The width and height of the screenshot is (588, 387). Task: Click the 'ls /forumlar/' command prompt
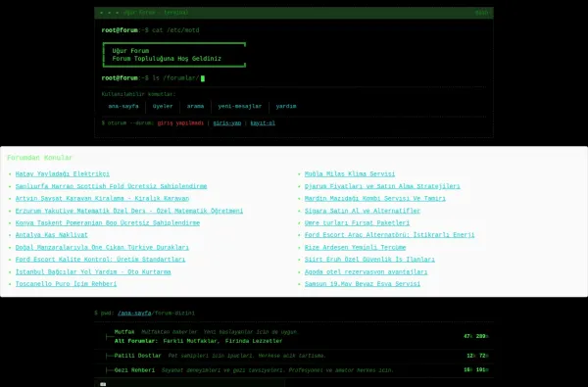(175, 78)
